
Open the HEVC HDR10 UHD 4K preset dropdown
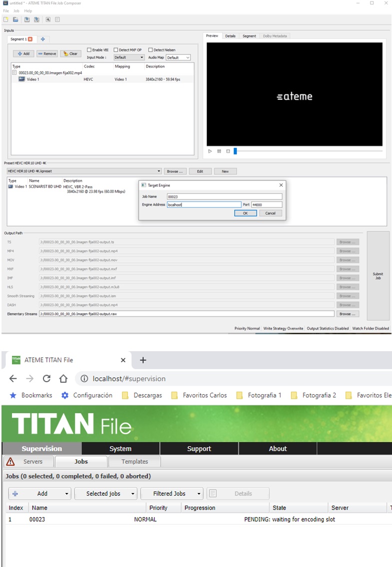[x=84, y=171]
